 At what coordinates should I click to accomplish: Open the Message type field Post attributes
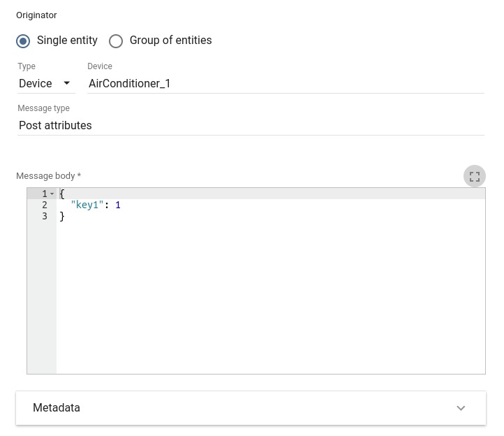pos(251,125)
